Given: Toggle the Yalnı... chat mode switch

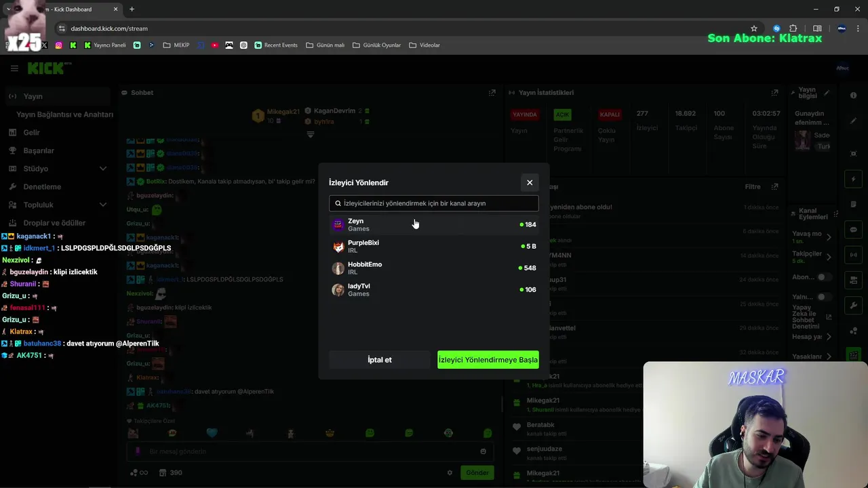Looking at the screenshot, I should point(825,297).
